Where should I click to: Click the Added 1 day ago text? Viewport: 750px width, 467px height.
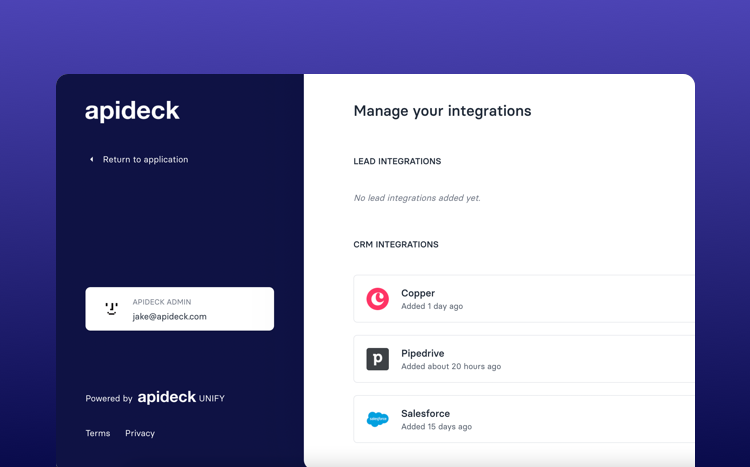432,306
